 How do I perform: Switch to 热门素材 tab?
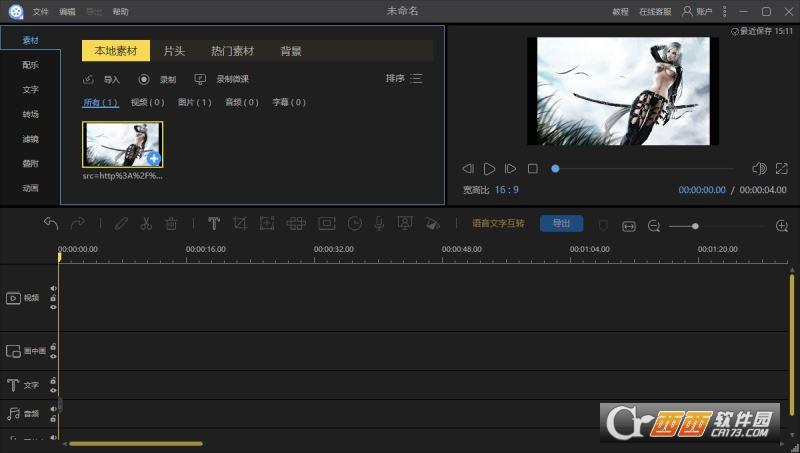tap(233, 51)
